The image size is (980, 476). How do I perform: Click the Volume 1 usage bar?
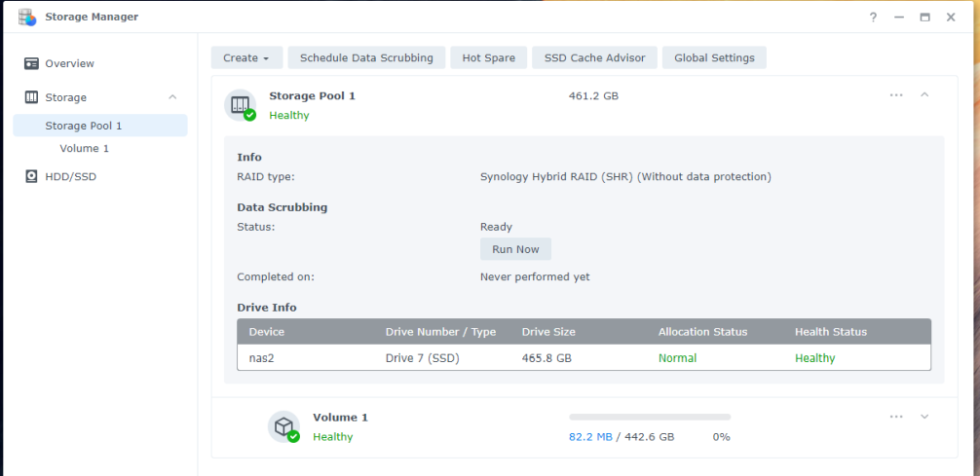(x=650, y=418)
